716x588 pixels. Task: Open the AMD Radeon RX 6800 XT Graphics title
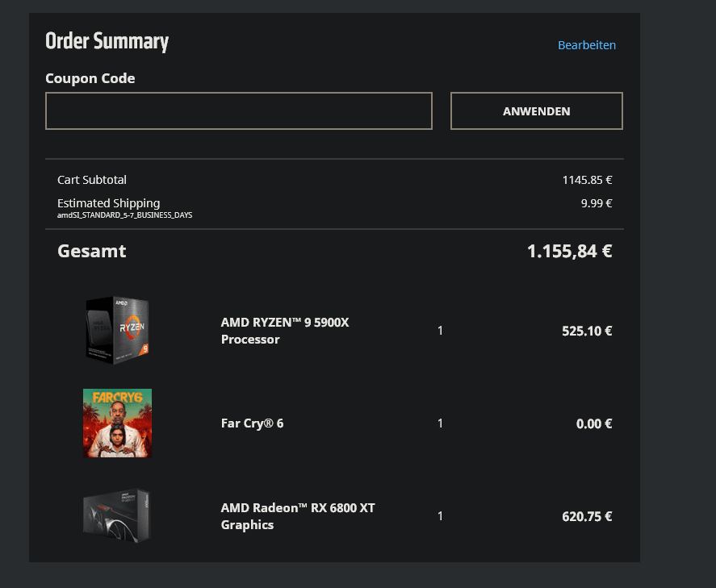[297, 516]
